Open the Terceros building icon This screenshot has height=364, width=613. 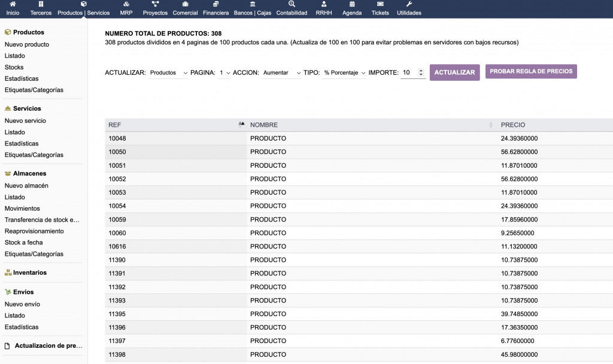point(41,4)
